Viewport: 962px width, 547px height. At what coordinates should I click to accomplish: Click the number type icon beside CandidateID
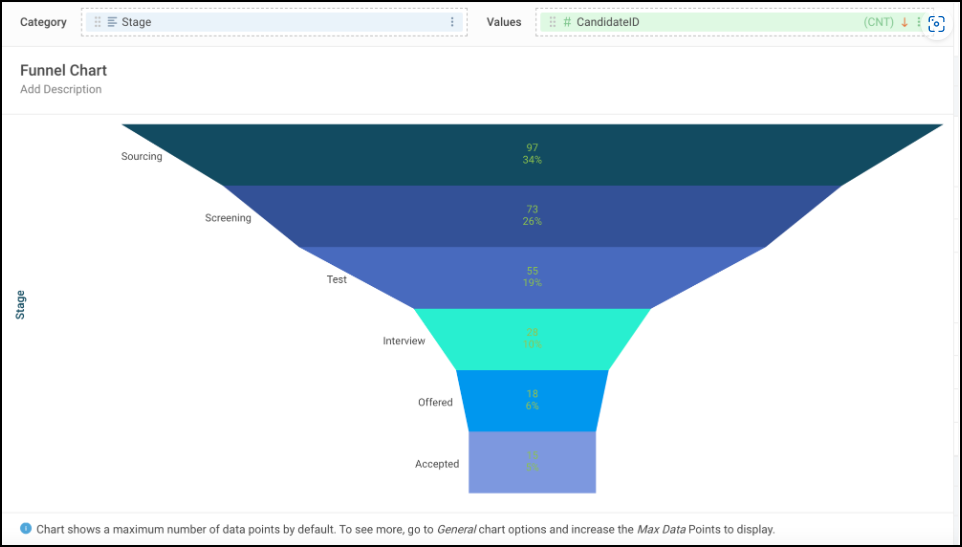click(x=567, y=22)
